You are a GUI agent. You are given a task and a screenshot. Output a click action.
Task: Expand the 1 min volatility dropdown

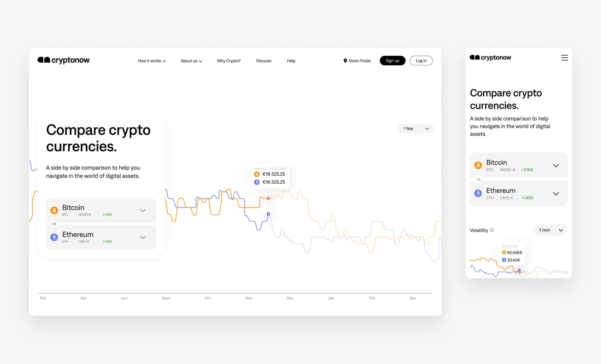pyautogui.click(x=550, y=230)
